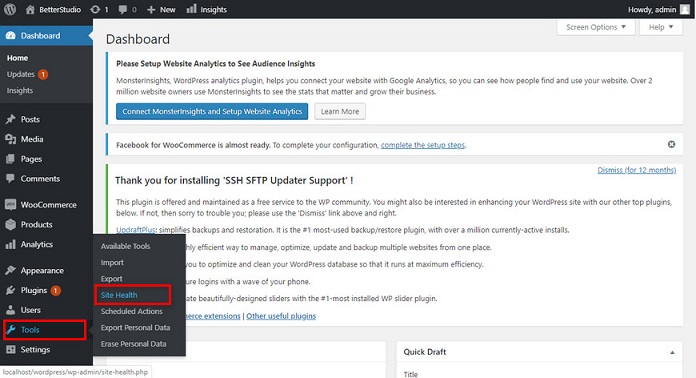This screenshot has width=696, height=378.
Task: Click Connect MonsterInsights and Setup Website Analytics
Action: click(212, 111)
